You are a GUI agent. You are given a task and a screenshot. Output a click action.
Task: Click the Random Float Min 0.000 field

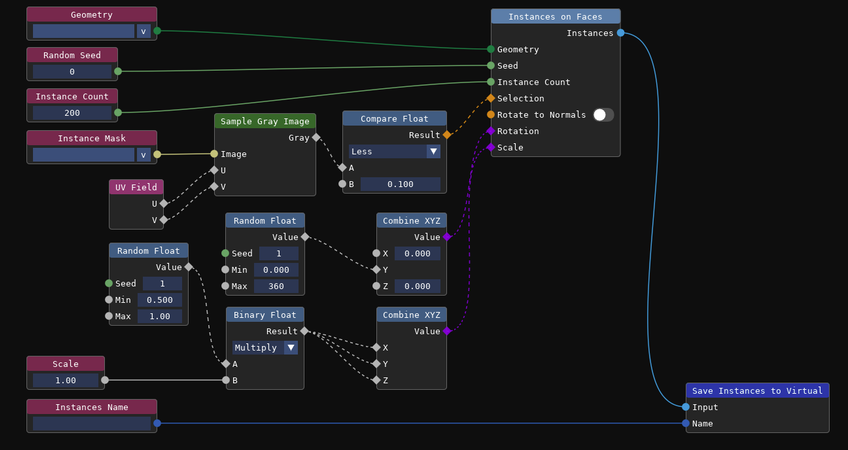276,269
